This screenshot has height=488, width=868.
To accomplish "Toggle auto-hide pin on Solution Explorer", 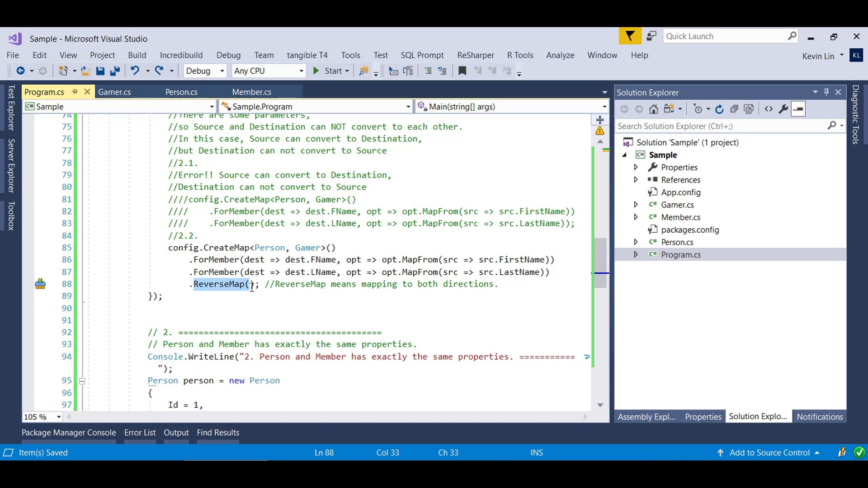I will (x=826, y=92).
